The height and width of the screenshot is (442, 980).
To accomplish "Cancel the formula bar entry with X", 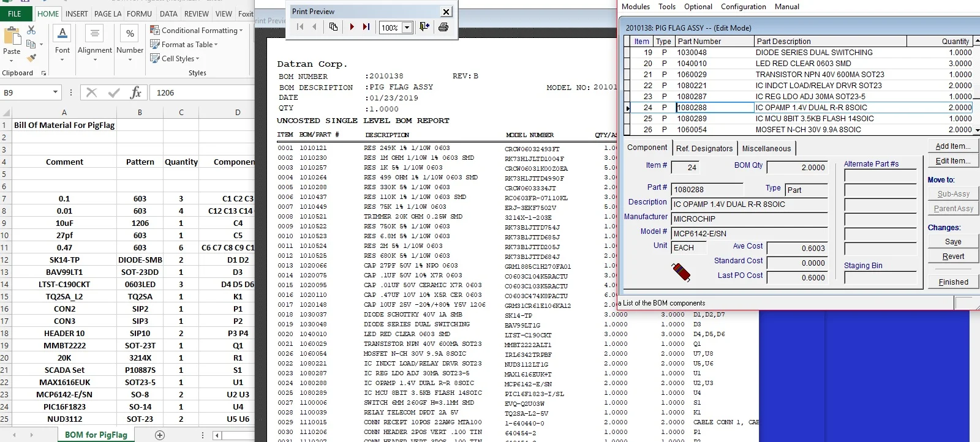I will pos(91,92).
